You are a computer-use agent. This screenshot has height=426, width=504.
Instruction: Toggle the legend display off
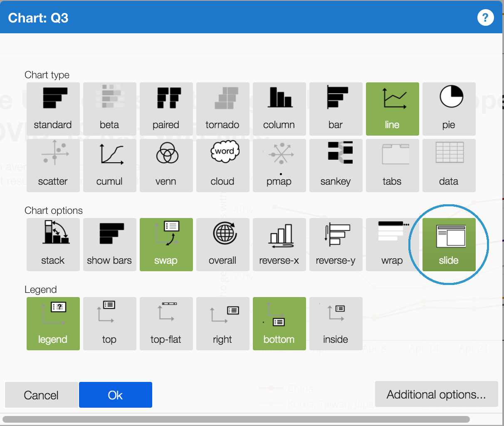[x=53, y=323]
